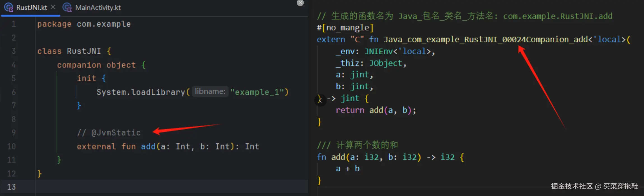The image size is (644, 196).
Task: Click the 'class RustJNI' declaration
Action: 69,51
